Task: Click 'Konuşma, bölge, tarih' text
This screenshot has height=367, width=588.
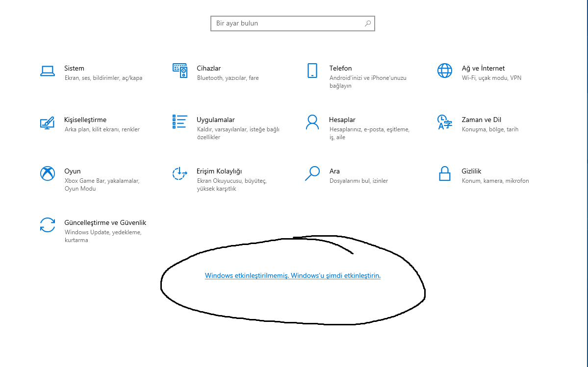Action: coord(490,129)
